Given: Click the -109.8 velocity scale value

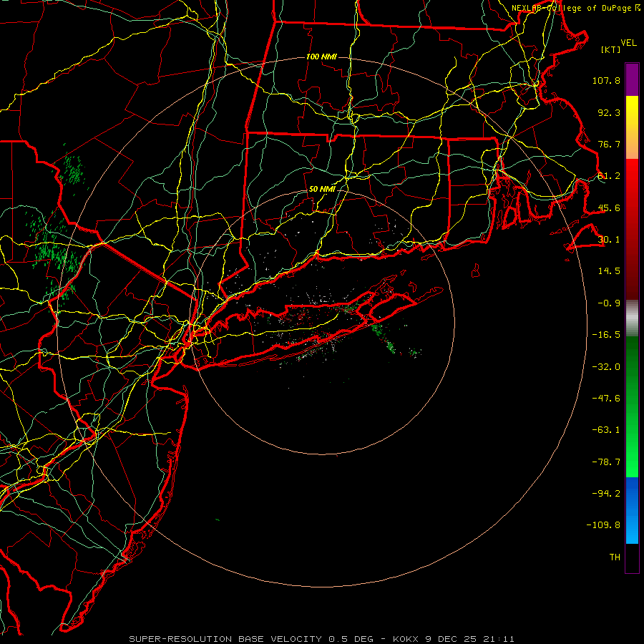Looking at the screenshot, I should coord(603,525).
